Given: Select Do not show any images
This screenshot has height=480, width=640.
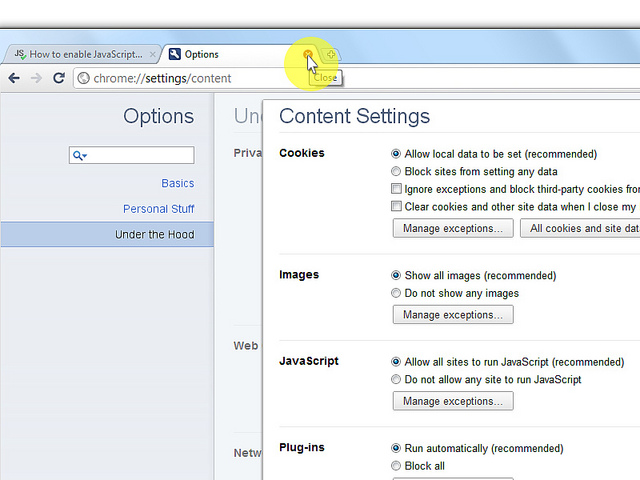Looking at the screenshot, I should (397, 293).
